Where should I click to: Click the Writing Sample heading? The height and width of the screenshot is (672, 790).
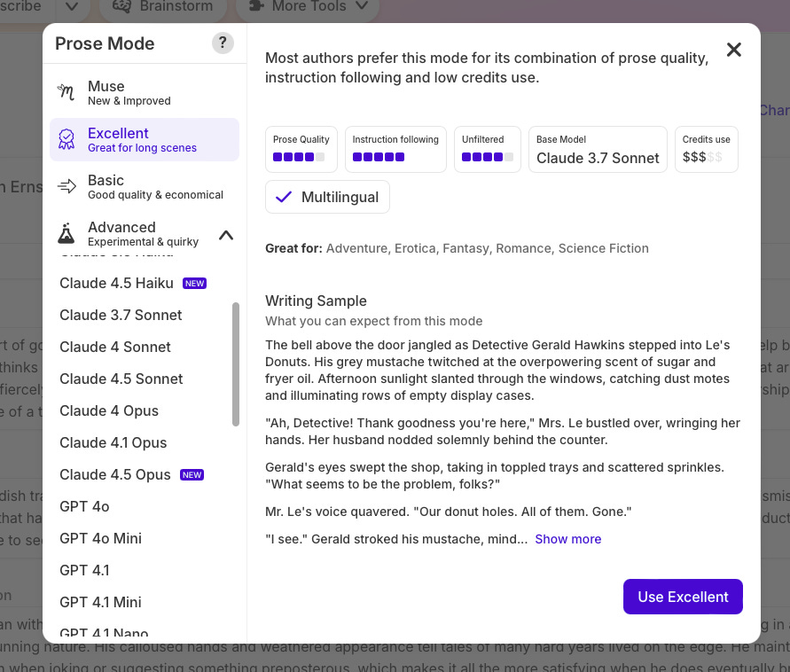pos(316,301)
